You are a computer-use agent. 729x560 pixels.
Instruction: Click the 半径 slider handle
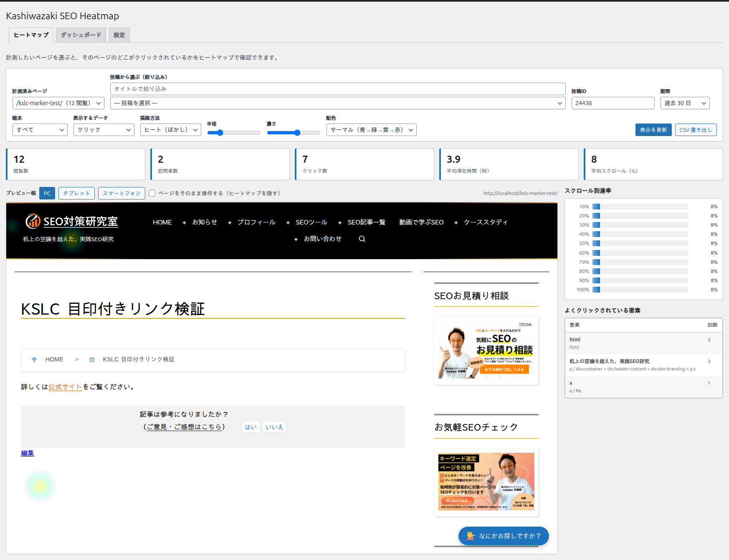tap(220, 133)
